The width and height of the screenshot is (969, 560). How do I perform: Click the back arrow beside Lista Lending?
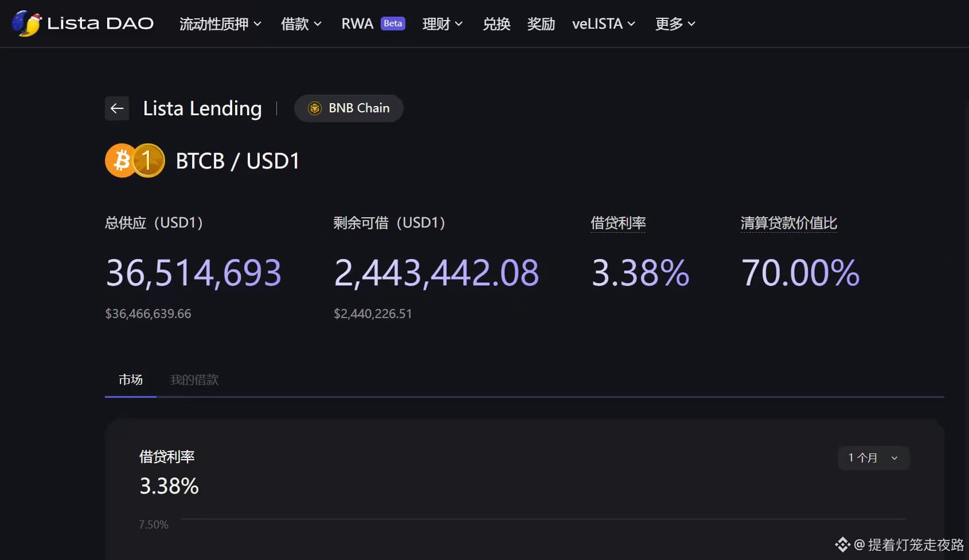coord(117,108)
